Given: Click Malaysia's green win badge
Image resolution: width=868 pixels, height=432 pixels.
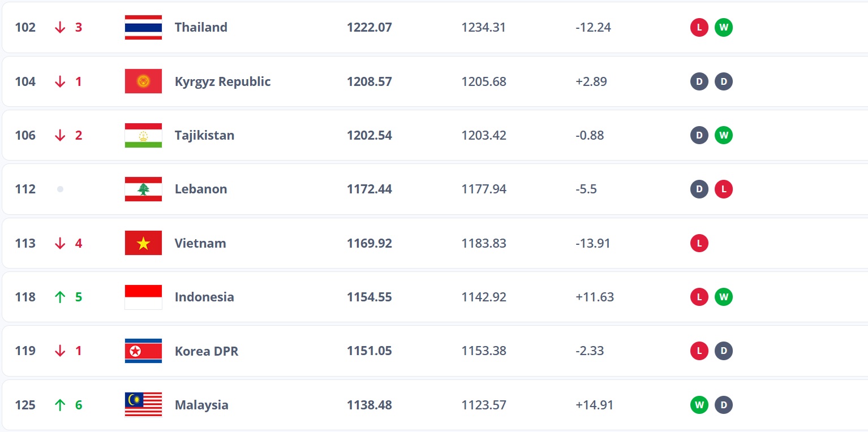Looking at the screenshot, I should pyautogui.click(x=699, y=405).
